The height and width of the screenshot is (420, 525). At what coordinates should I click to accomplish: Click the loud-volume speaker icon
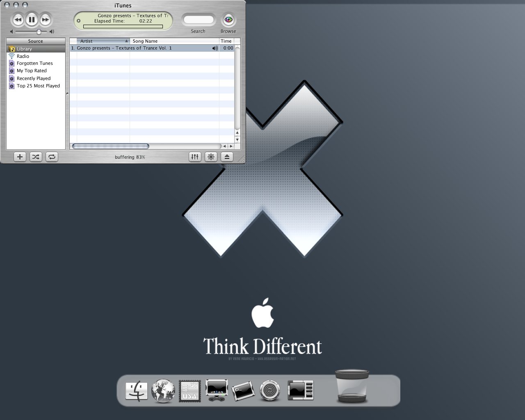[x=52, y=32]
